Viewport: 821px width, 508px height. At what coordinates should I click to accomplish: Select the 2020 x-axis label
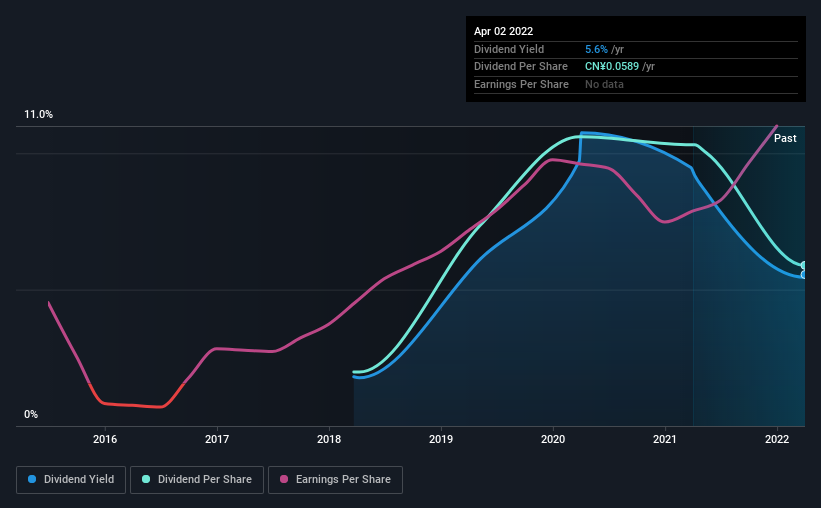tap(553, 439)
